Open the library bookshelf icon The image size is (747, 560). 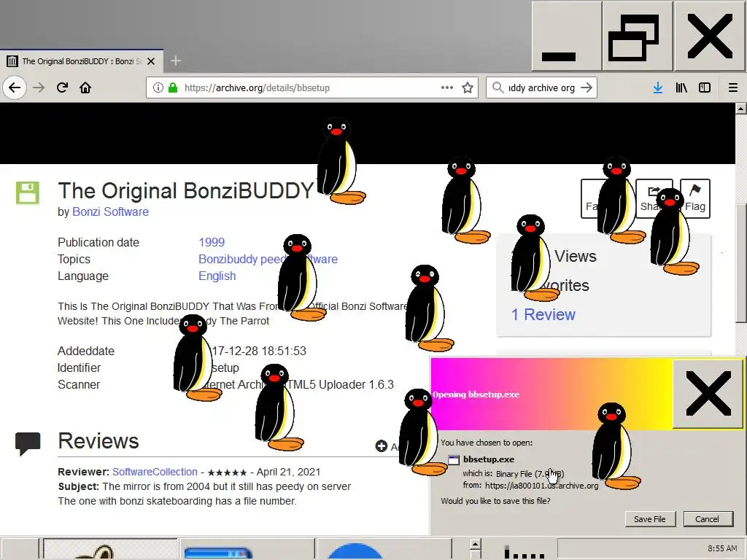coord(682,87)
